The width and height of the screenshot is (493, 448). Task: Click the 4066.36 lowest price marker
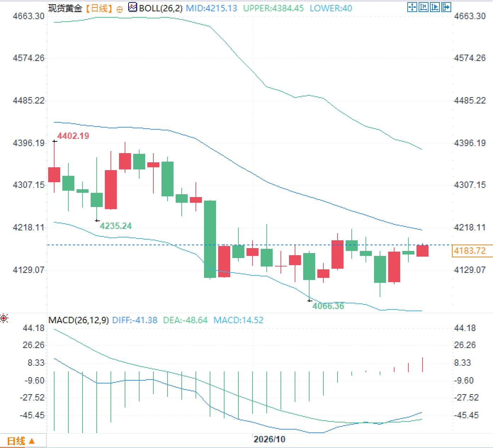click(x=328, y=306)
